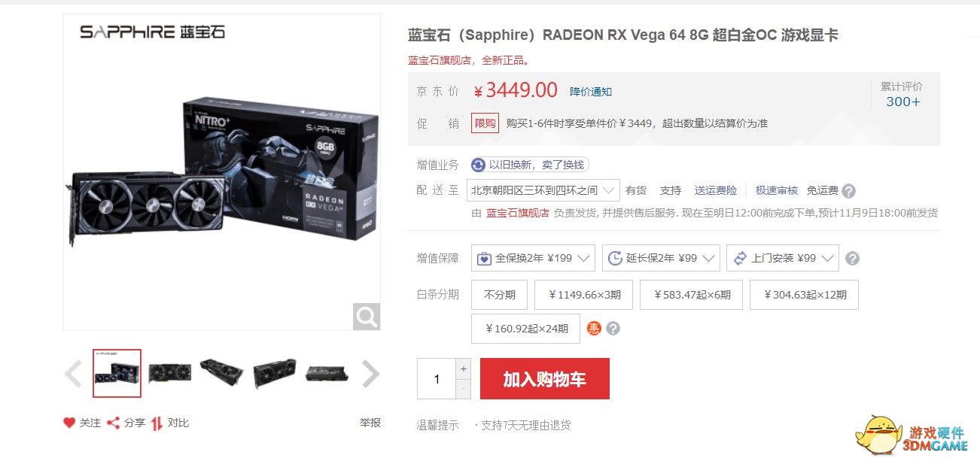Open 降价通知 price drop notice link

[591, 92]
